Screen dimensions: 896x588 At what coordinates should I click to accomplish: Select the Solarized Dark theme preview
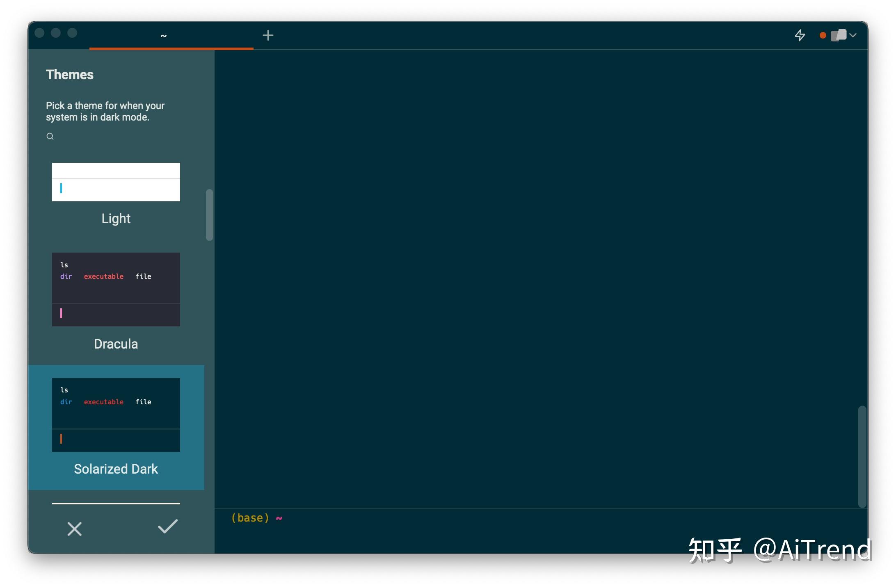coord(116,415)
